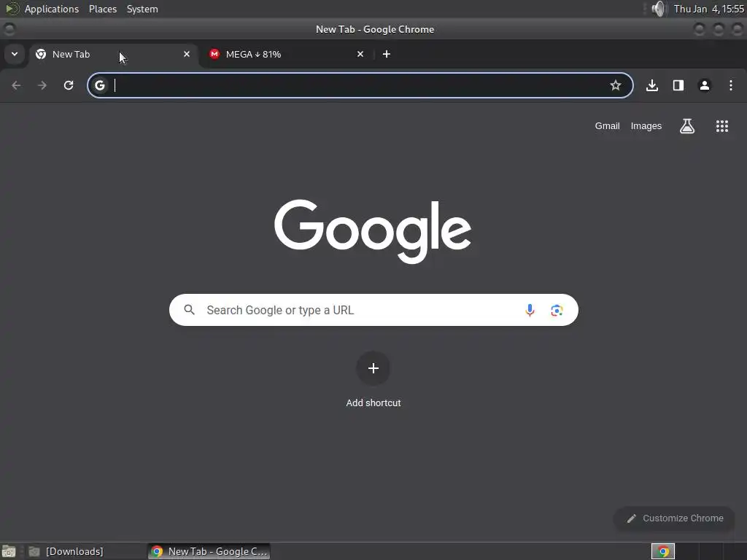Bookmark this tab with the star

click(x=616, y=85)
